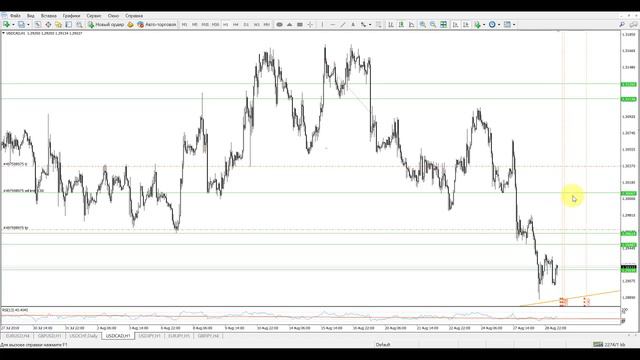
Task: Click the new chart icon
Action: click(6, 24)
